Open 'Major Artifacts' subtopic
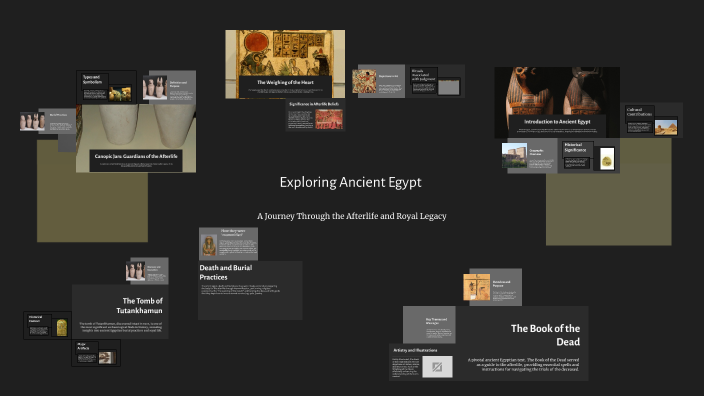This screenshot has width=704, height=396. (96, 353)
